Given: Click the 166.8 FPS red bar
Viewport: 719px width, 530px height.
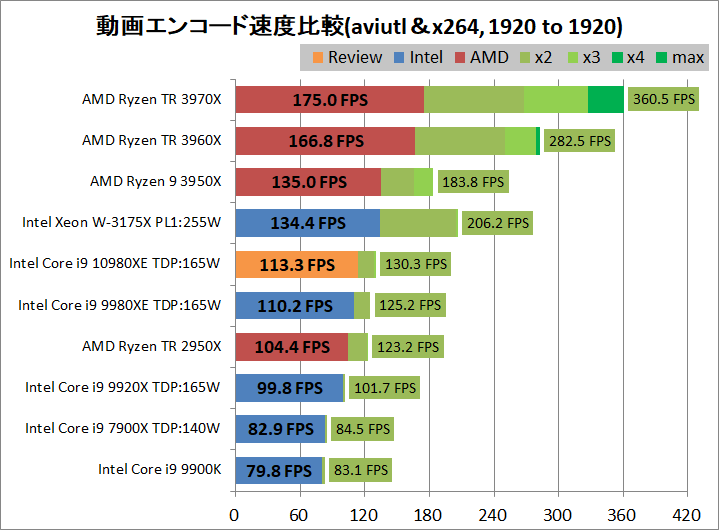Looking at the screenshot, I should pyautogui.click(x=325, y=141).
